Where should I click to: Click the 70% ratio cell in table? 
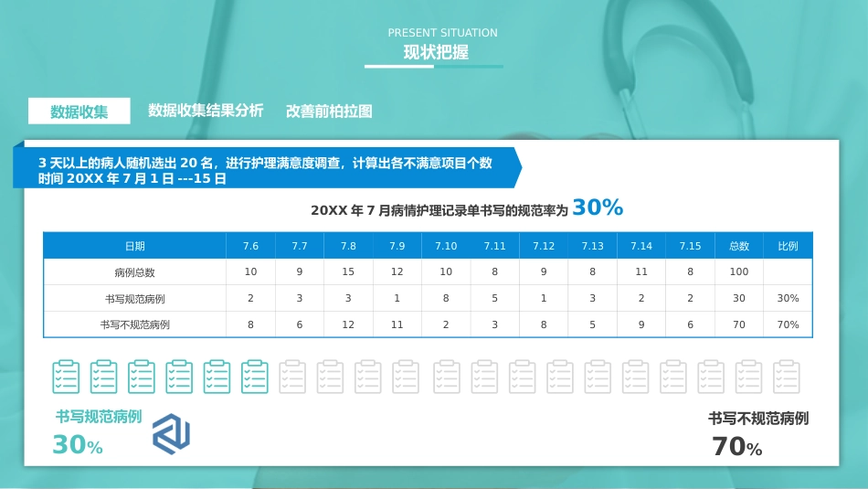tap(788, 325)
